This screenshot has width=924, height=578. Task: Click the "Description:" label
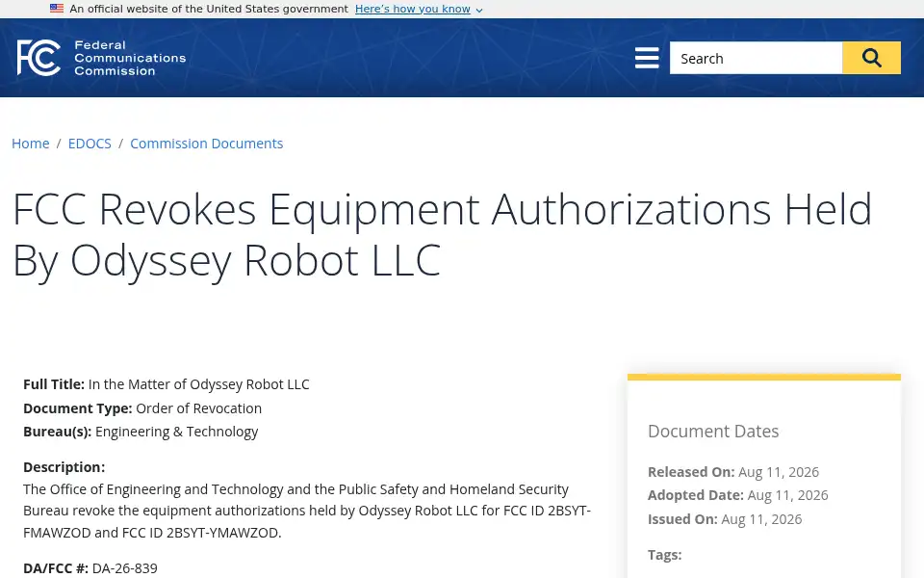pos(64,467)
